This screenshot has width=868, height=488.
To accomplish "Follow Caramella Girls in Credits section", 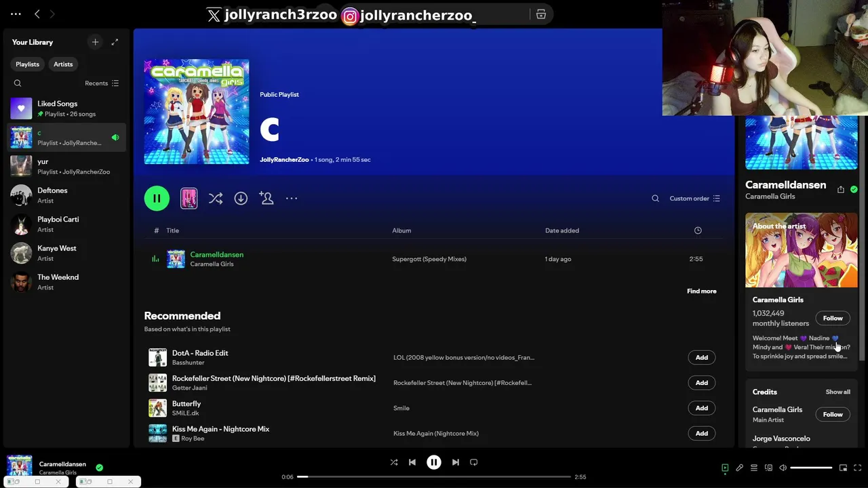I will point(833,414).
